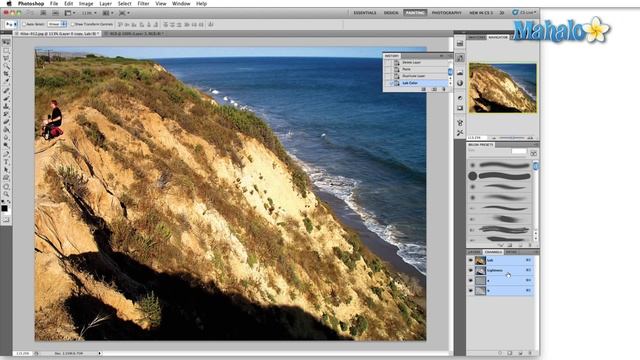This screenshot has height=360, width=640.
Task: Select the Eraser tool
Action: click(6, 122)
